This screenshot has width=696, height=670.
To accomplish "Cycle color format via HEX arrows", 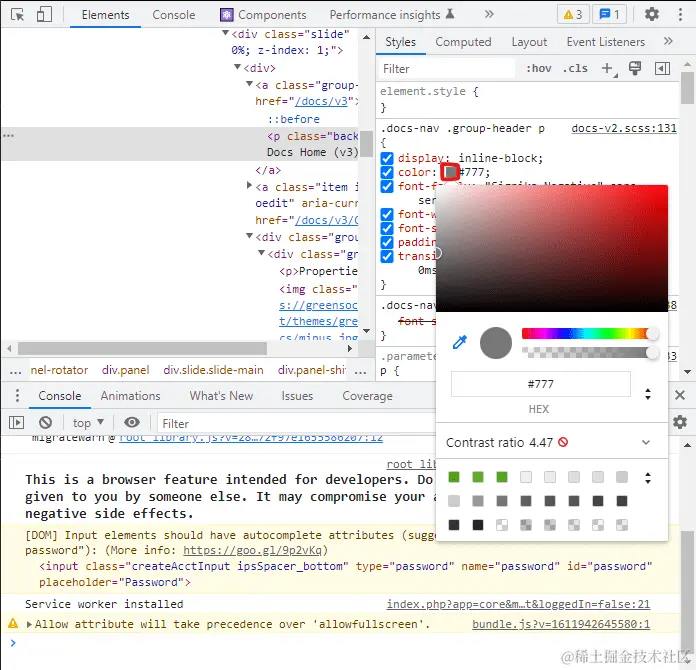I will point(648,394).
